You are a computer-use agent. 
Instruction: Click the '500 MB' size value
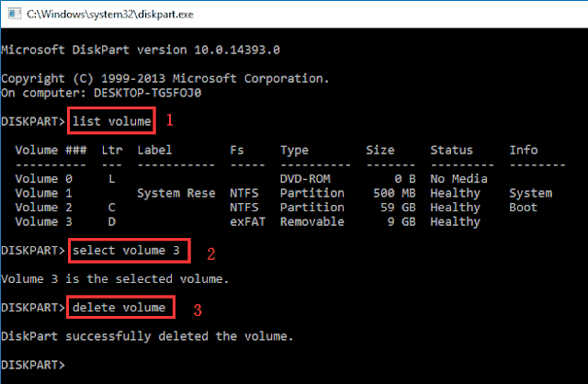point(394,193)
